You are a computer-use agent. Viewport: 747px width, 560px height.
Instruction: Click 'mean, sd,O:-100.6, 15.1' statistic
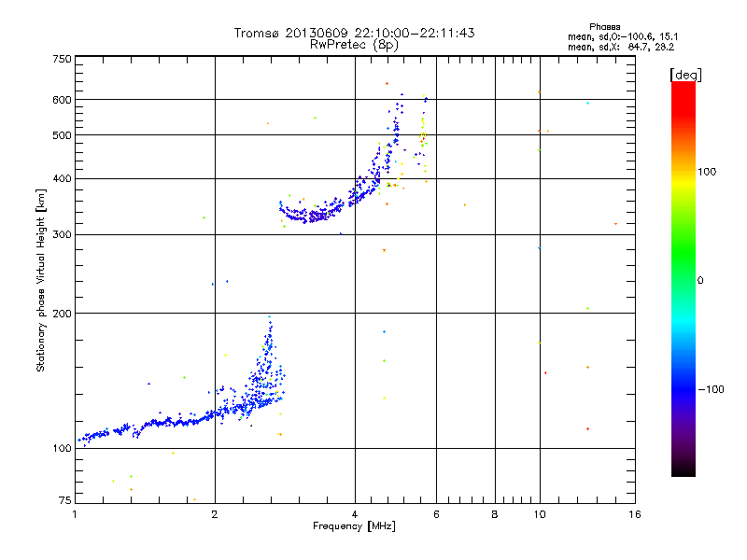[623, 36]
